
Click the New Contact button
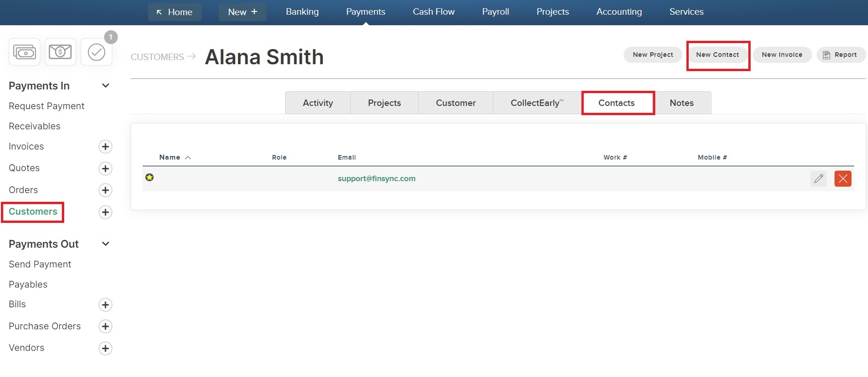718,55
